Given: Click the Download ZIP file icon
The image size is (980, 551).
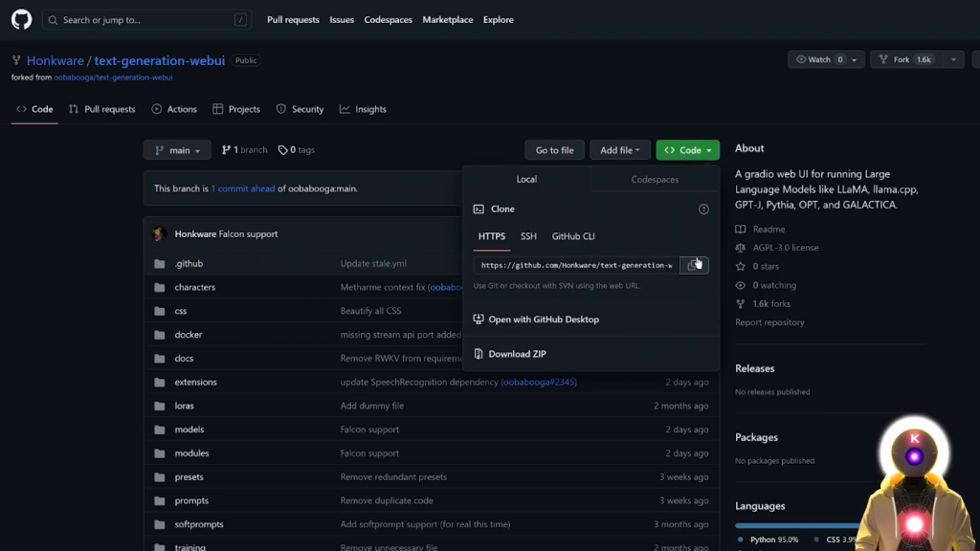Looking at the screenshot, I should [x=479, y=354].
